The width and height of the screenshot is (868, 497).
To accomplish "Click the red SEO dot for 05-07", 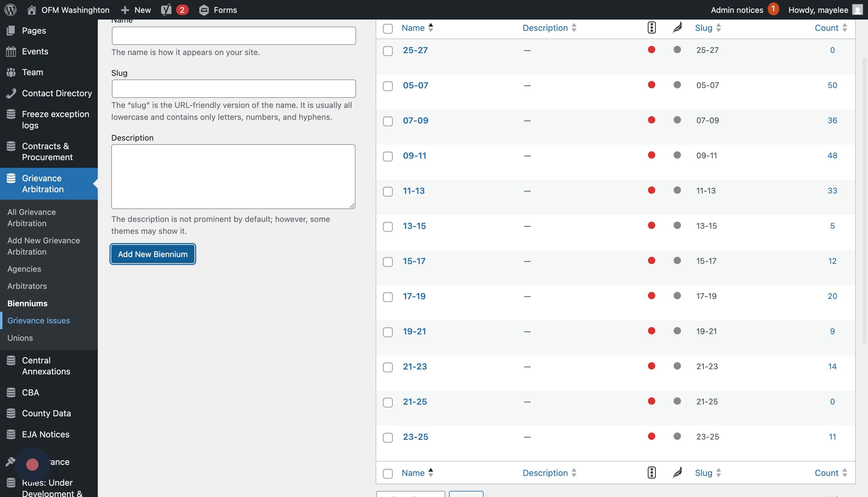I will point(651,85).
